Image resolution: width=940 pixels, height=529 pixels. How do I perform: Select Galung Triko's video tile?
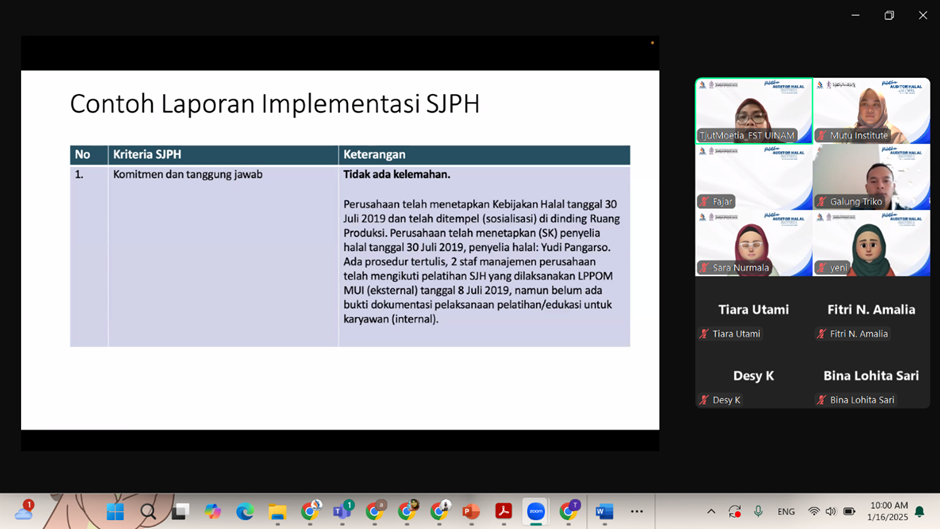(871, 177)
